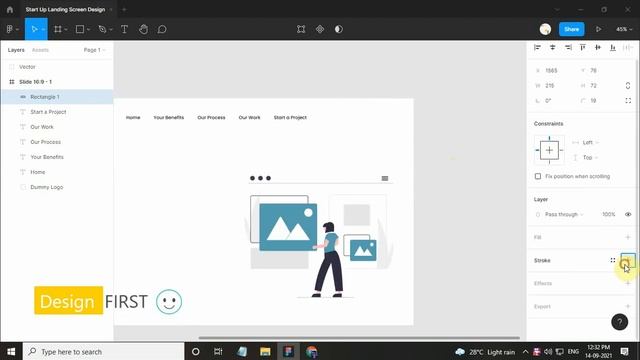Screen dimensions: 640x360
Task: Click the Share button
Action: pos(571,29)
